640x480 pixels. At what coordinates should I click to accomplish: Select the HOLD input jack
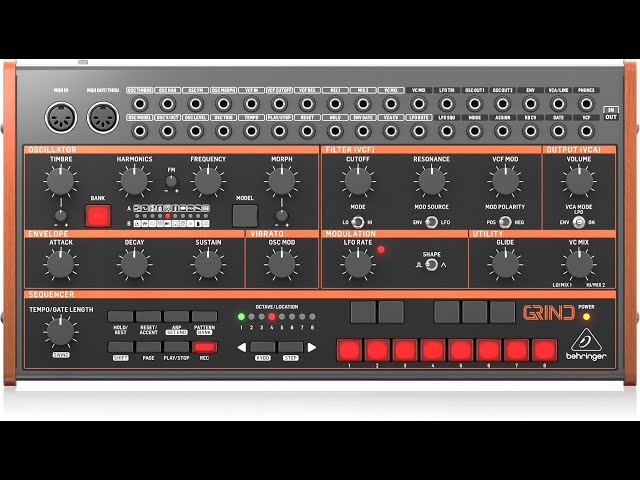tap(335, 131)
